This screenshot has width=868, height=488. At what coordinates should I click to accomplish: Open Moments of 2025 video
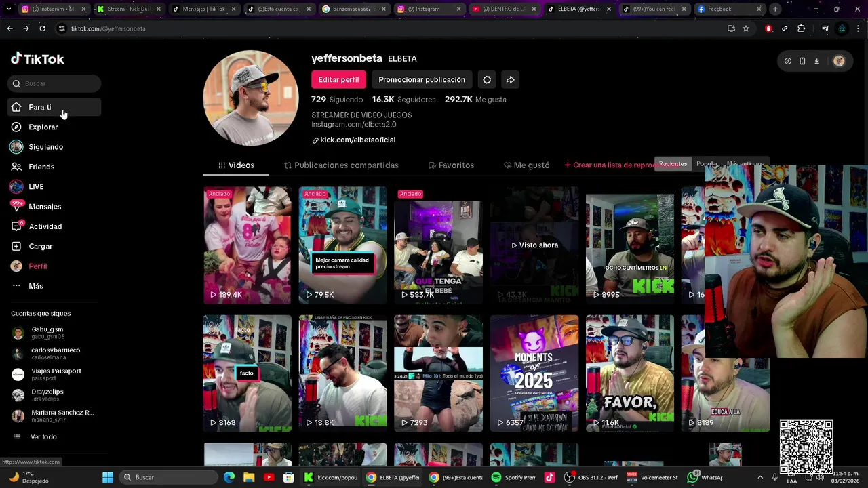click(x=534, y=373)
